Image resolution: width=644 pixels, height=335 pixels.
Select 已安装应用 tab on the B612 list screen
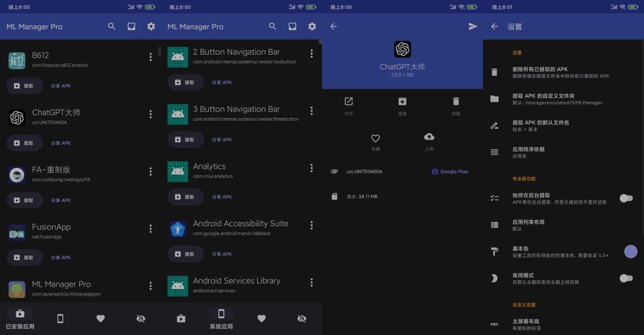20,319
